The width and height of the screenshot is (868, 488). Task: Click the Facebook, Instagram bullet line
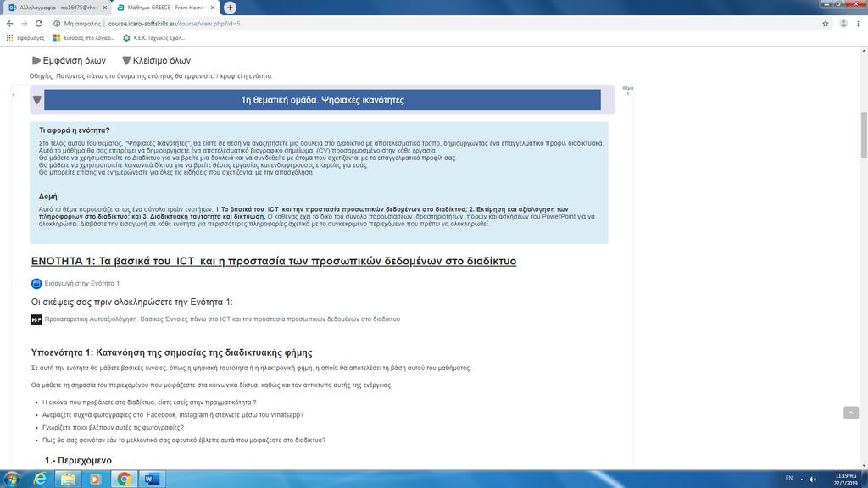173,415
